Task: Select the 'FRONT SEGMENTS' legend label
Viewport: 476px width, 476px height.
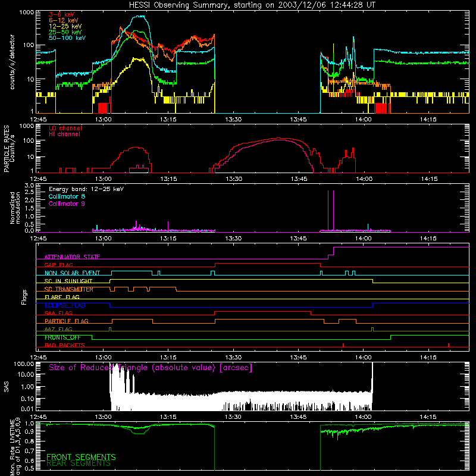Action: [81, 457]
